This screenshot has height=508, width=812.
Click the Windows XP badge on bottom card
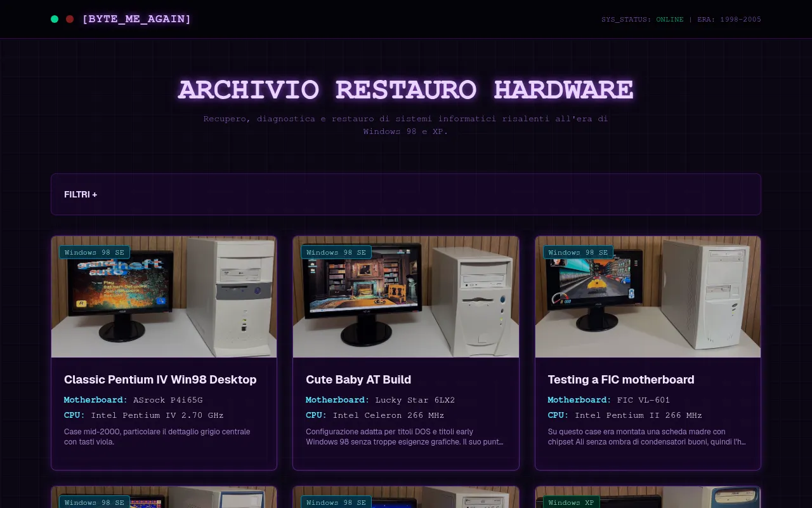571,502
